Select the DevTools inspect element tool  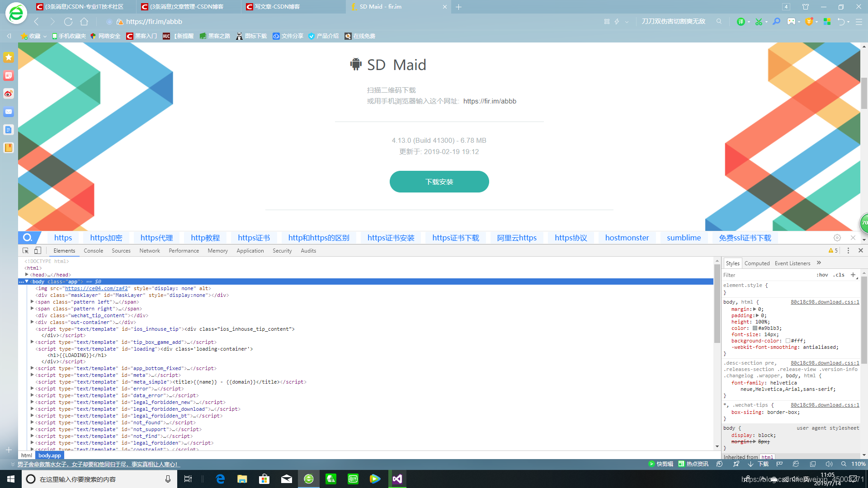[x=26, y=250]
